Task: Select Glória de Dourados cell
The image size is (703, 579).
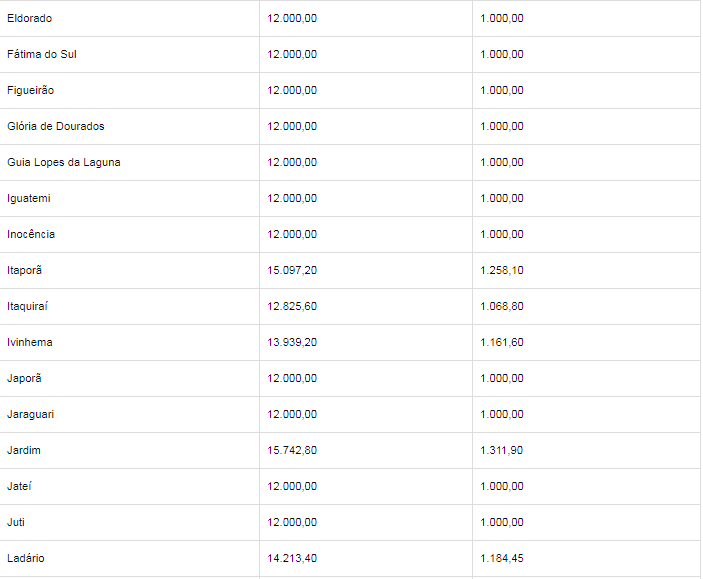Action: [56, 126]
